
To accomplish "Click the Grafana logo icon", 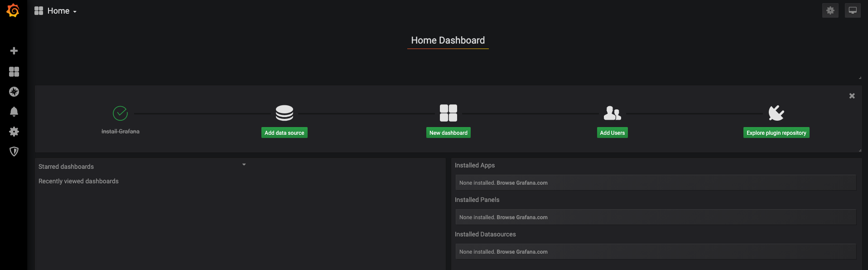I will point(13,10).
